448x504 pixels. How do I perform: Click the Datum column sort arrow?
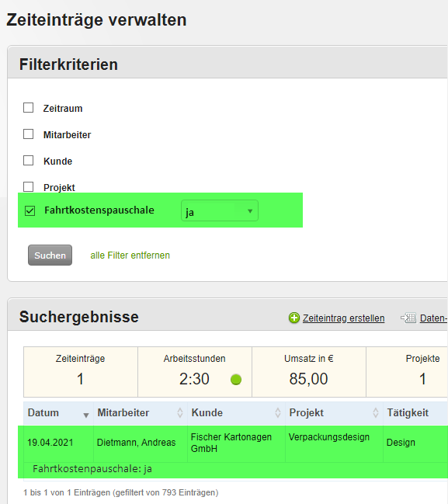86,415
